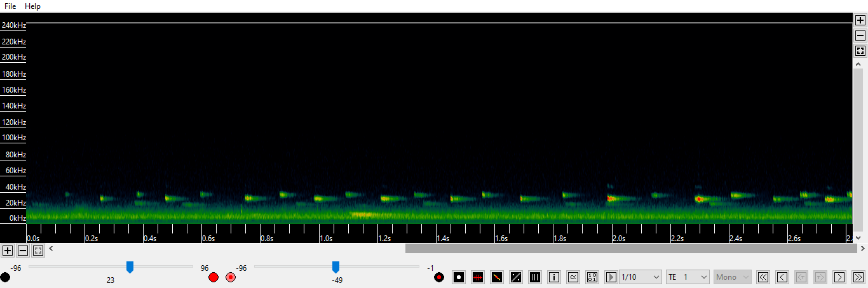This screenshot has width=868, height=288.
Task: Open the TE 1 dropdown
Action: coord(688,277)
